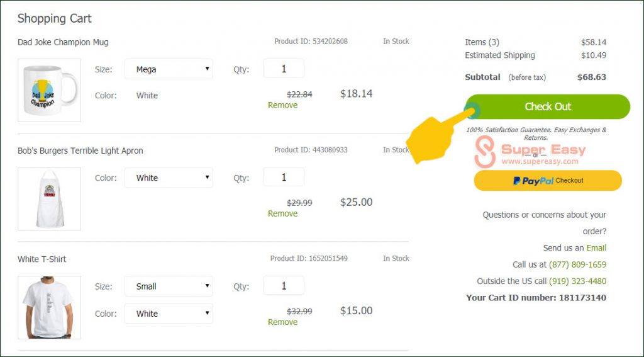
Task: Click the Bob's Burgers apron product image
Action: (49, 198)
